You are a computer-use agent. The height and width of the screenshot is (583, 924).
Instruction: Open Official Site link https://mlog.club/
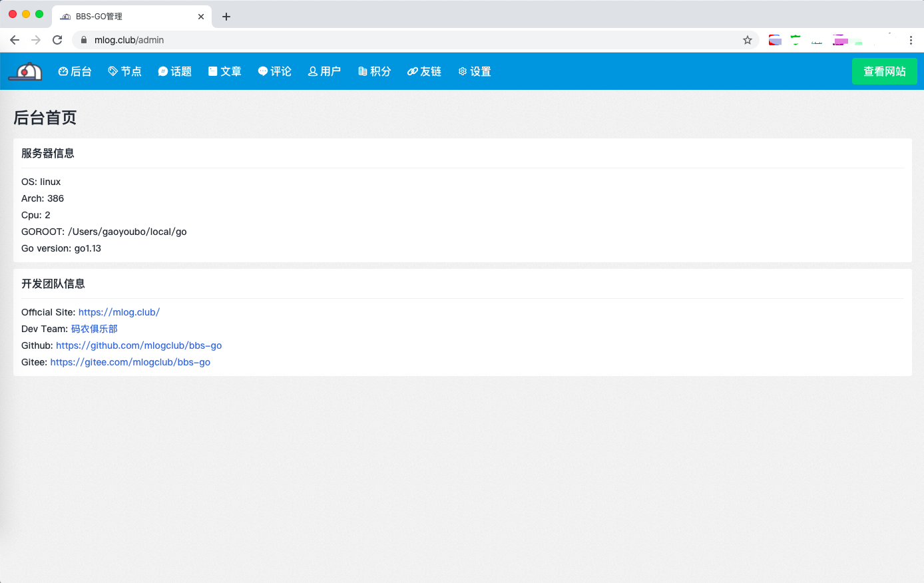tap(119, 312)
